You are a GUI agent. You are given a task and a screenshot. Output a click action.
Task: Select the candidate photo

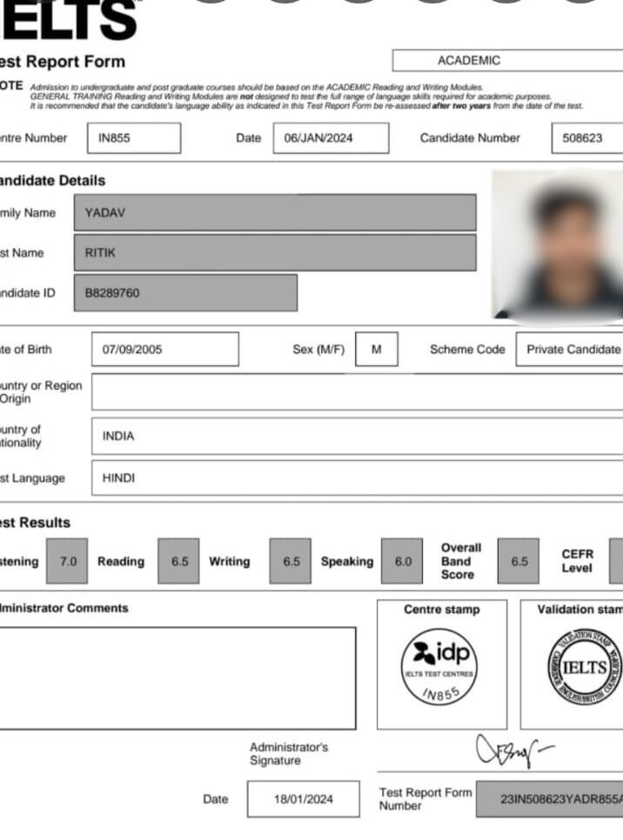pos(558,244)
